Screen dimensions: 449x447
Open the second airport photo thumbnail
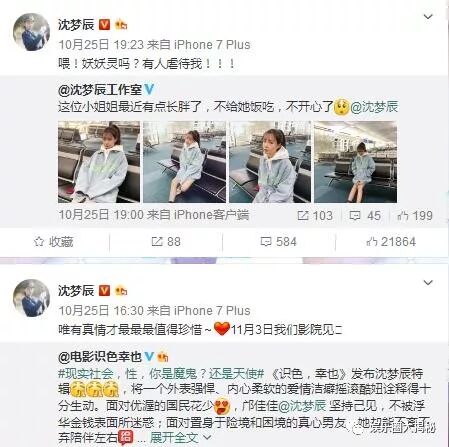click(184, 162)
